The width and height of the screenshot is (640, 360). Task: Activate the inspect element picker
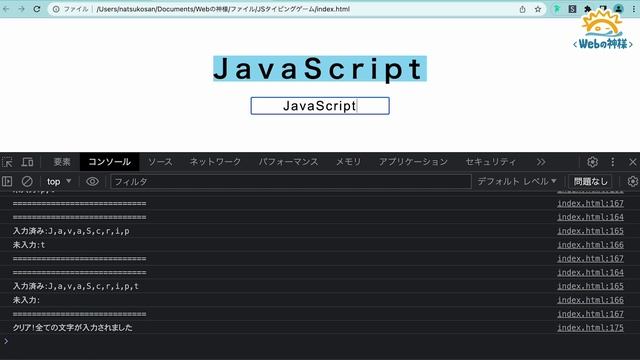tap(7, 162)
